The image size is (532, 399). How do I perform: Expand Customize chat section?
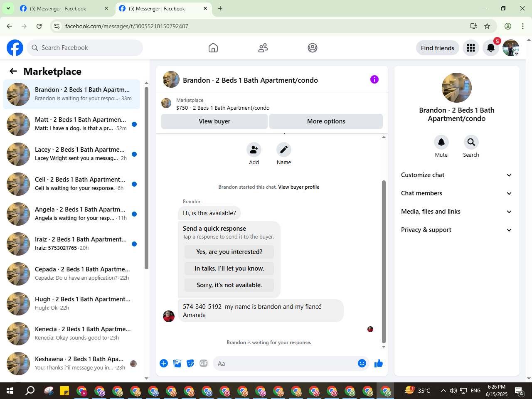tap(456, 175)
